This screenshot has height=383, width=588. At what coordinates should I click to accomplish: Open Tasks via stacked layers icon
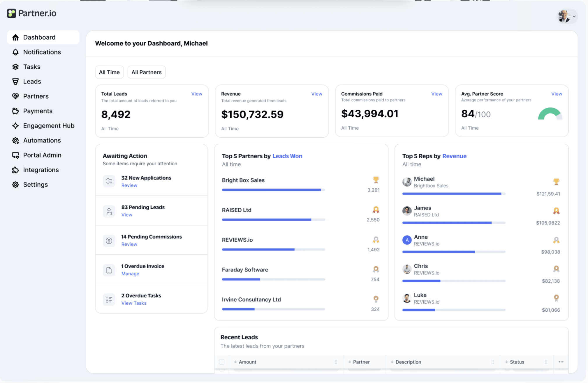pyautogui.click(x=15, y=67)
